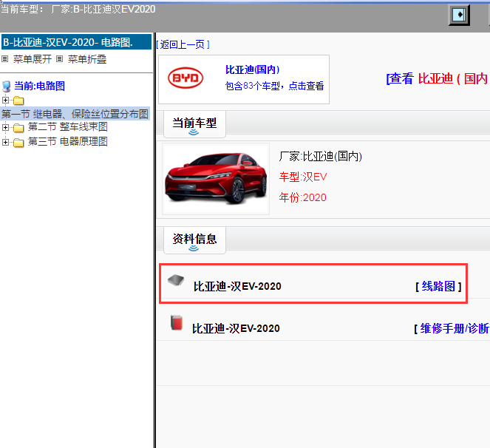Click 包含83个车型，点击查看 link
This screenshot has width=490, height=448.
[274, 86]
